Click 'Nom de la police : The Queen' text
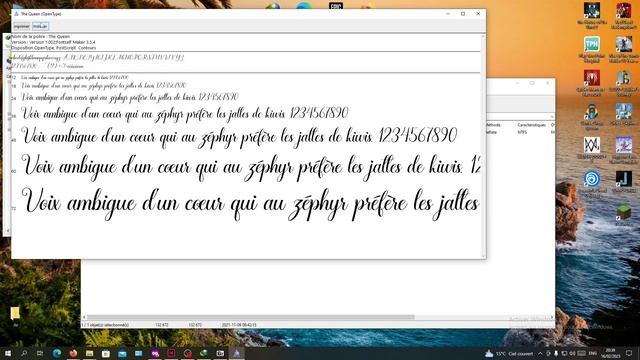 click(x=41, y=37)
